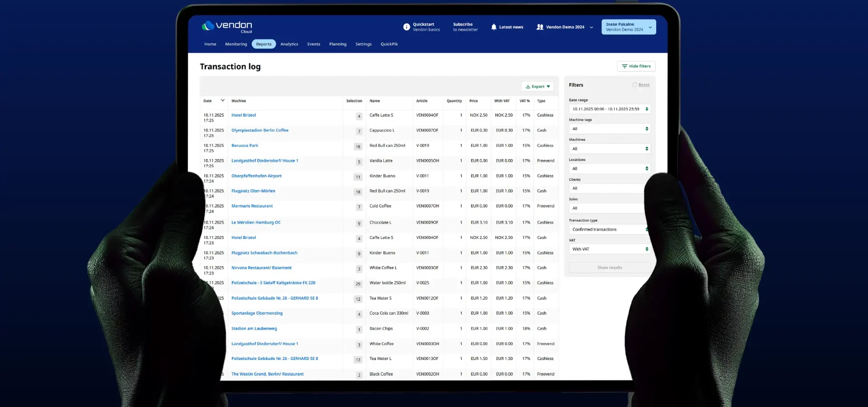Open the Locations filter dropdown

pyautogui.click(x=609, y=169)
